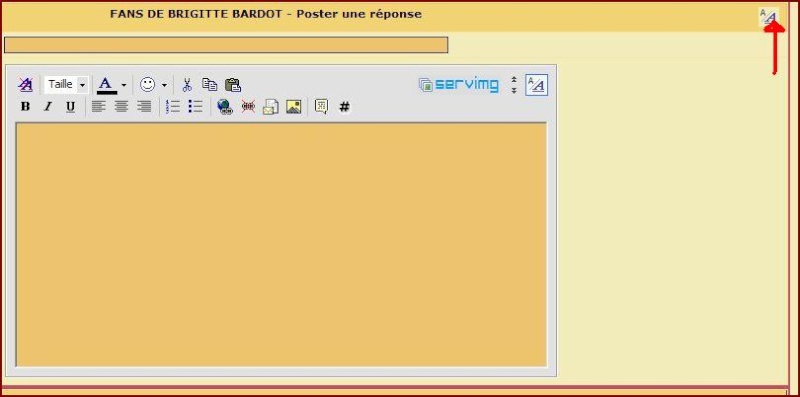Expand the font color picker arrow
The image size is (800, 397).
(123, 85)
